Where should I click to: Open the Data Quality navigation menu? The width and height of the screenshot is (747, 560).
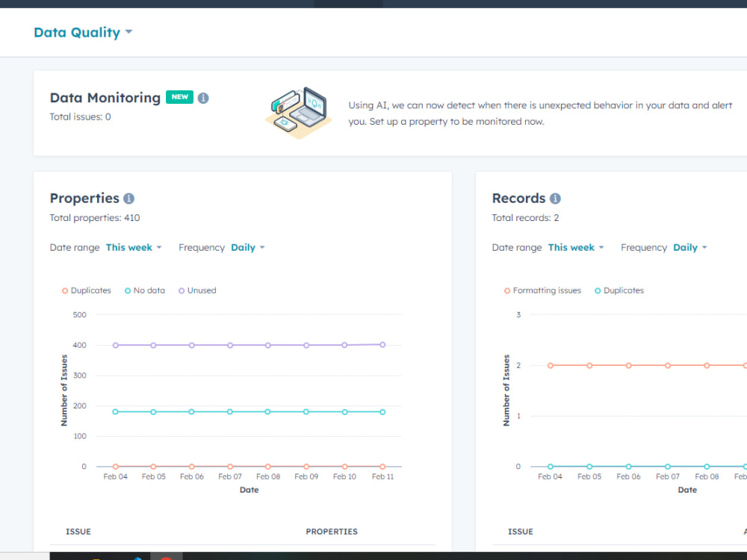pos(77,32)
